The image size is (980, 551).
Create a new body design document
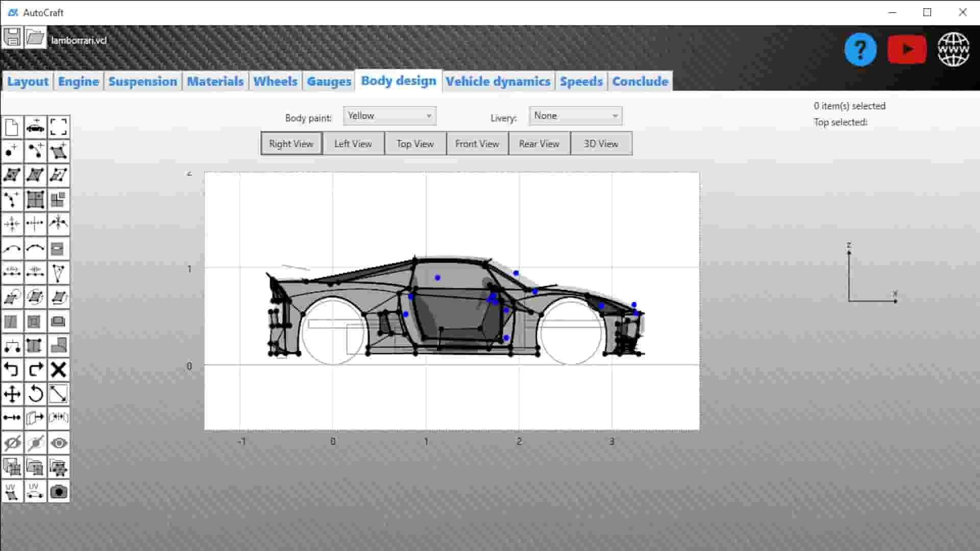12,128
